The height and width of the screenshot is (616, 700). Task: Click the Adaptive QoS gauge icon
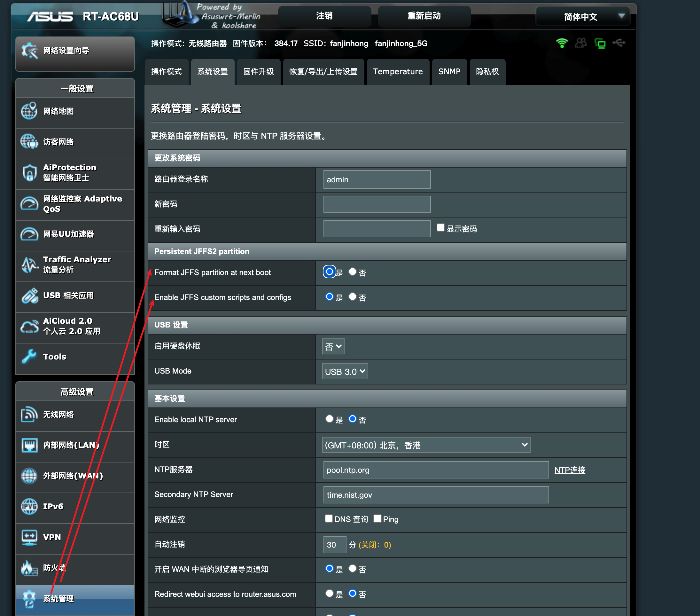29,203
